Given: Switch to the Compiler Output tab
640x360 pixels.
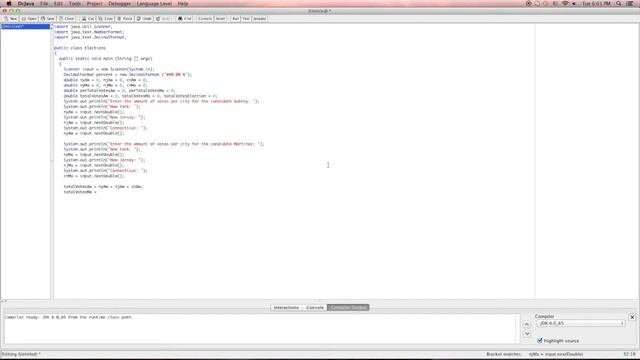Looking at the screenshot, I should tap(348, 307).
